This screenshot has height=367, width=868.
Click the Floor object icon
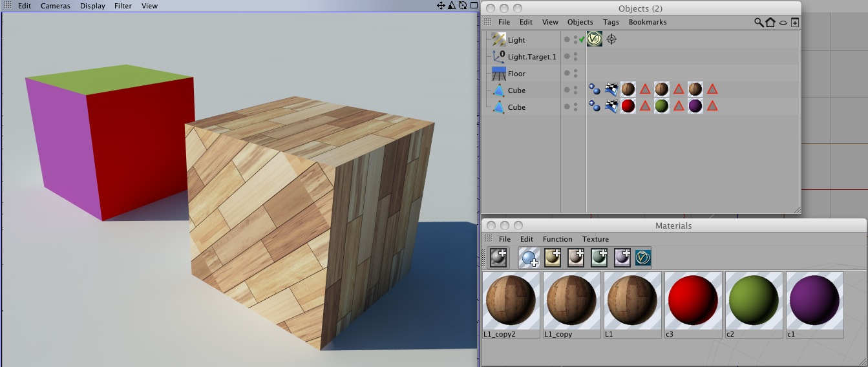499,73
